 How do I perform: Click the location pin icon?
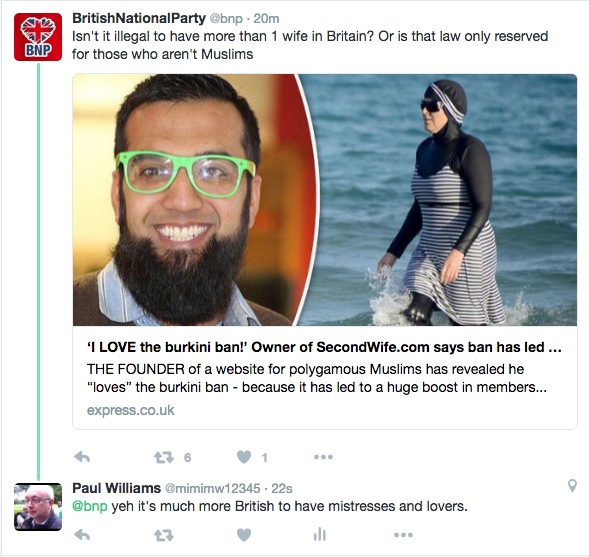pyautogui.click(x=572, y=485)
